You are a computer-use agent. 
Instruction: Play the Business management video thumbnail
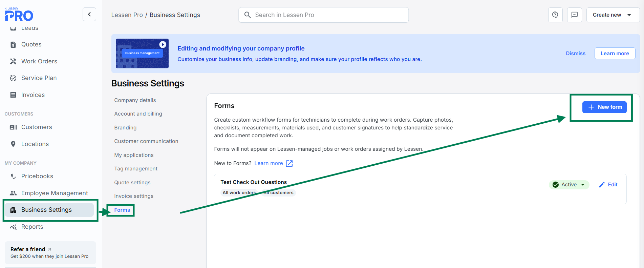pyautogui.click(x=142, y=53)
